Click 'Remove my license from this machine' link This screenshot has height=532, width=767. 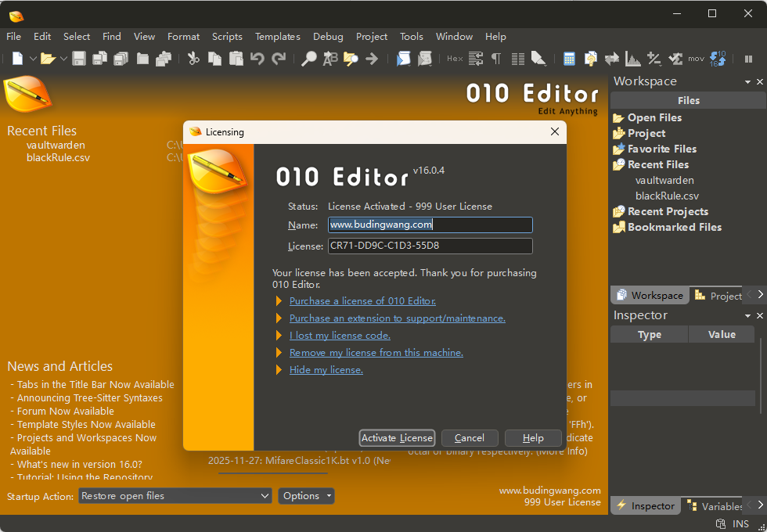[x=376, y=353]
